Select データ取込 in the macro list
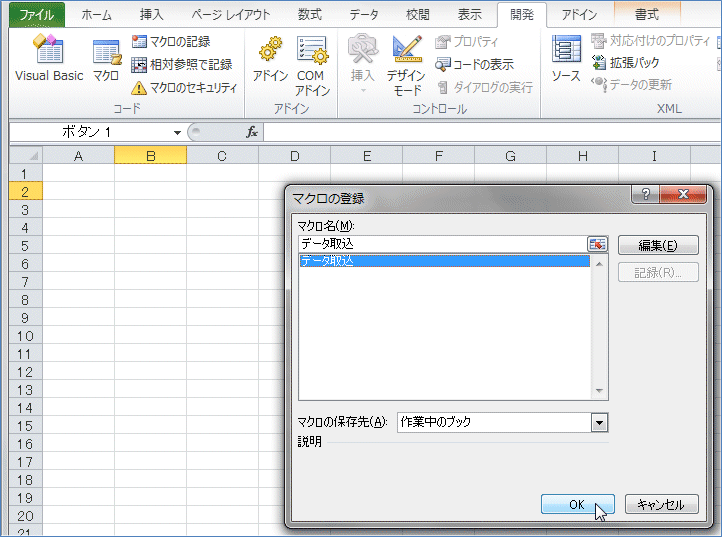The width and height of the screenshot is (722, 537). (444, 261)
